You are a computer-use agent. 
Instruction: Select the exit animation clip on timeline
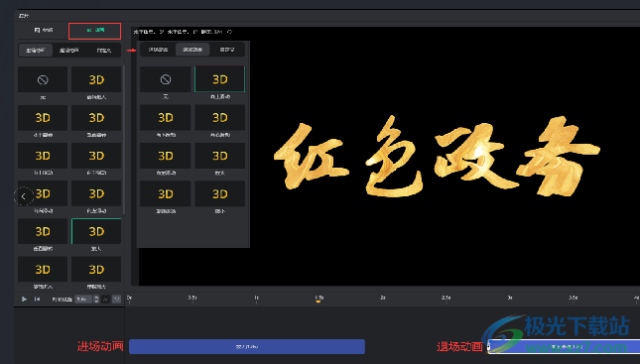(564, 347)
